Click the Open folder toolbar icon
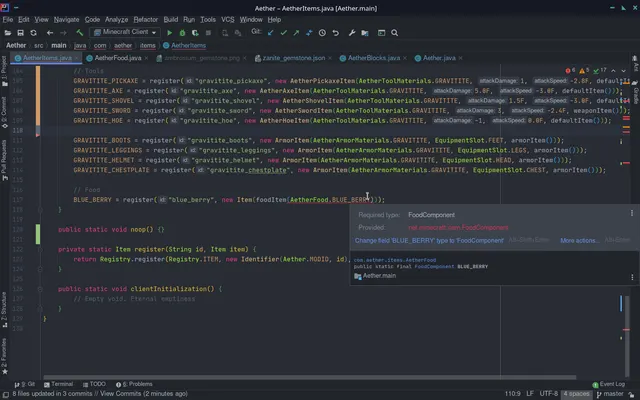This screenshot has width=640, height=400. tap(8, 33)
